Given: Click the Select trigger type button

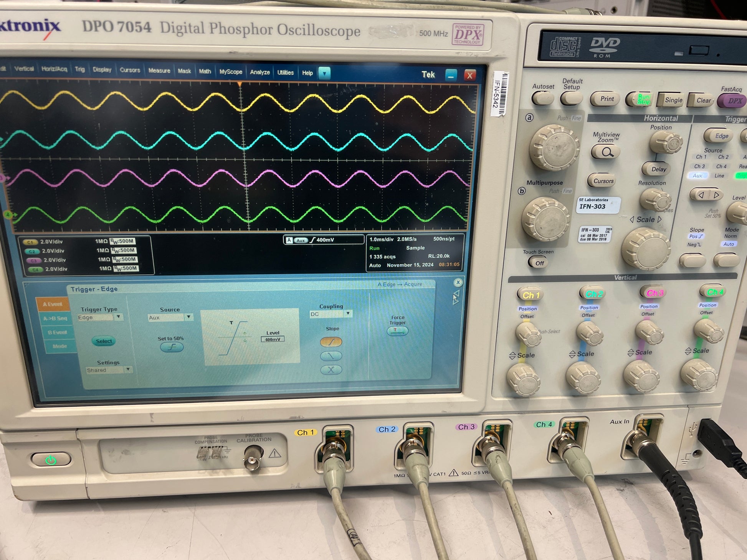Looking at the screenshot, I should click(x=104, y=341).
